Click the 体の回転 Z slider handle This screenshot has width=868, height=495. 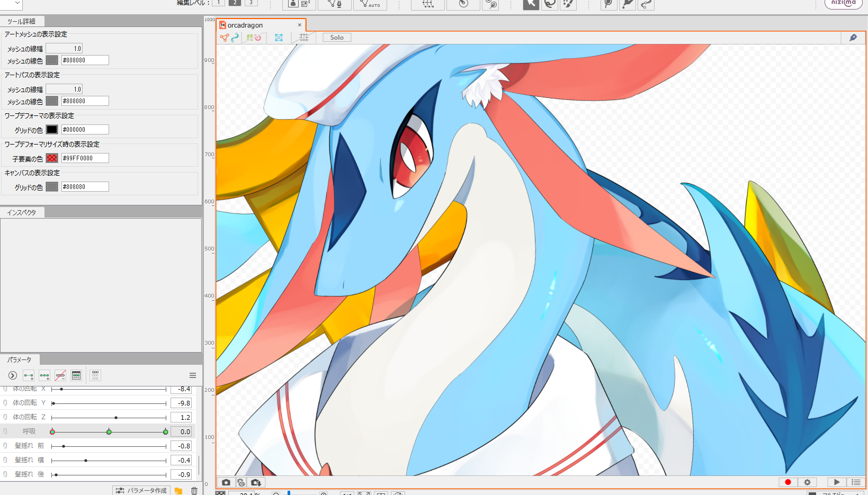tap(116, 418)
